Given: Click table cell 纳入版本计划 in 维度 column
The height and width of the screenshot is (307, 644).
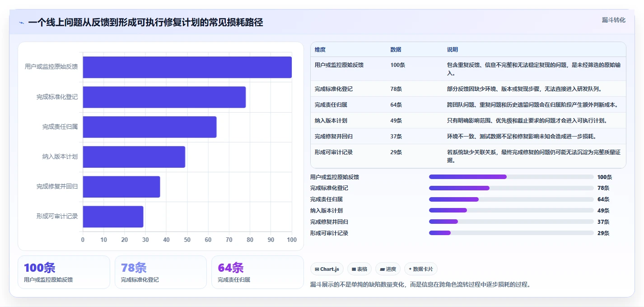Looking at the screenshot, I should tap(331, 121).
